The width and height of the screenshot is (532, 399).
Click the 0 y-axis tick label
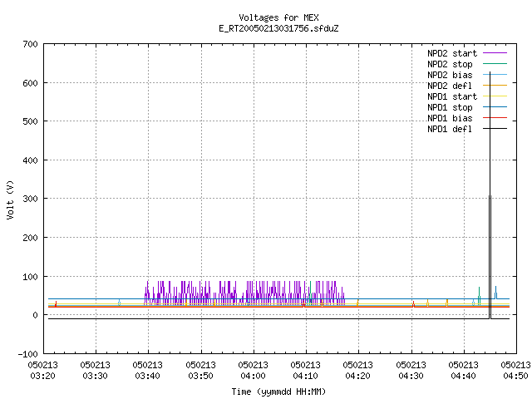click(x=35, y=315)
